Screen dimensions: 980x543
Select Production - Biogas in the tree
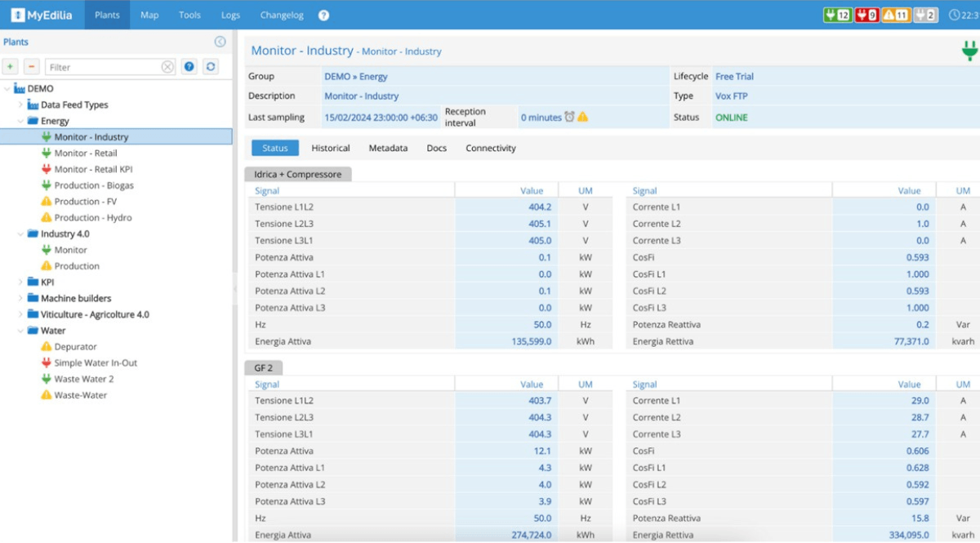coord(93,185)
